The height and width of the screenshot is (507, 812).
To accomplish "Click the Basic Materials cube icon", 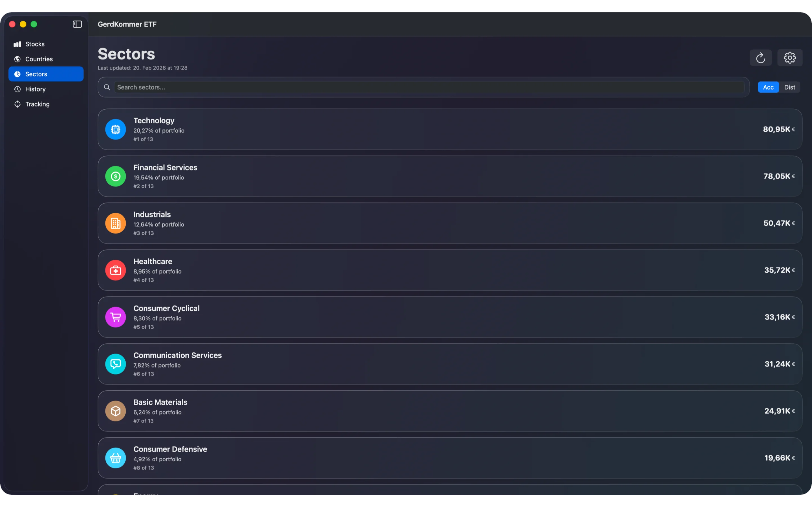I will (x=115, y=411).
